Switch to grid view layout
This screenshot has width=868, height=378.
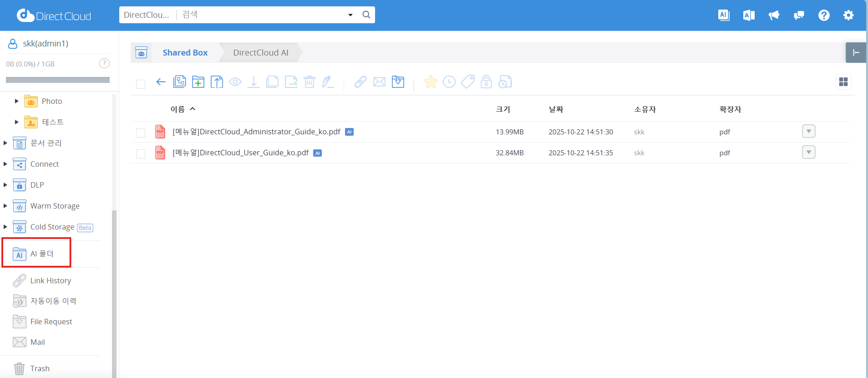(843, 82)
